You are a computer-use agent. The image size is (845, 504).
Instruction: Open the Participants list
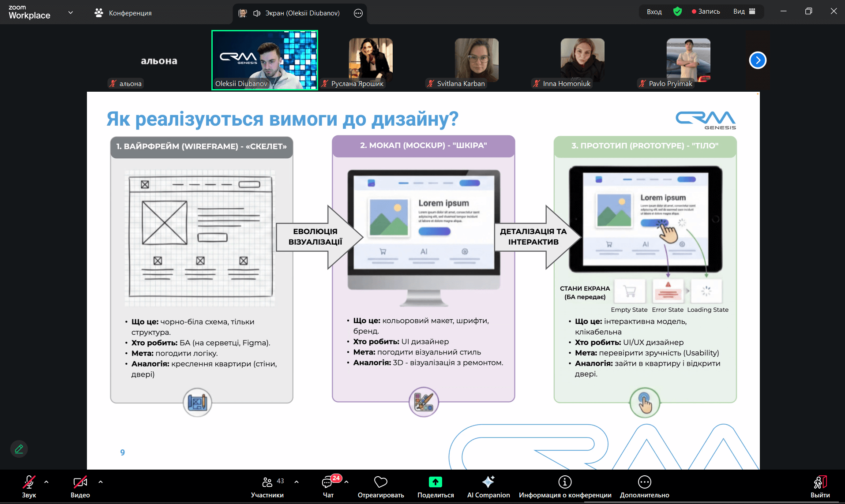point(267,486)
